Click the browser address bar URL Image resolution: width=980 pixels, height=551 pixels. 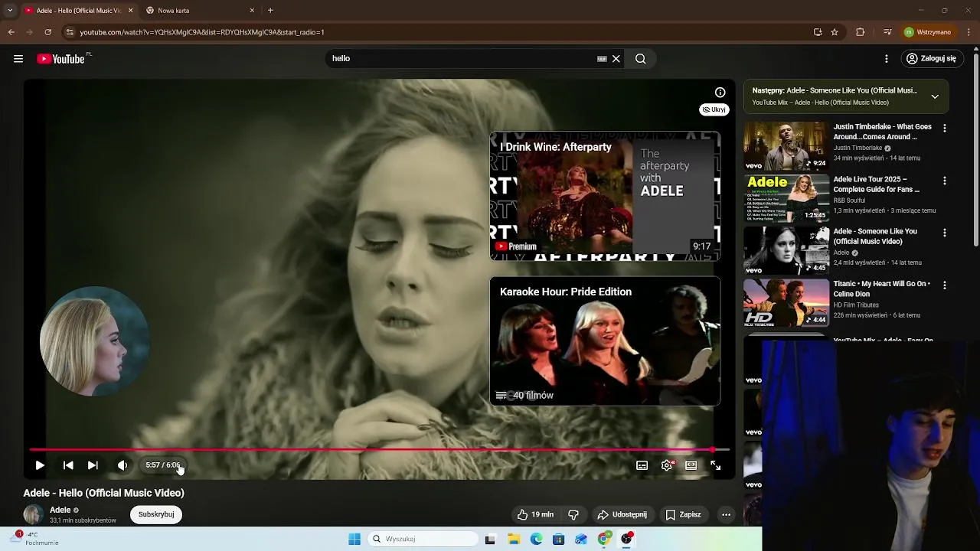(x=202, y=32)
